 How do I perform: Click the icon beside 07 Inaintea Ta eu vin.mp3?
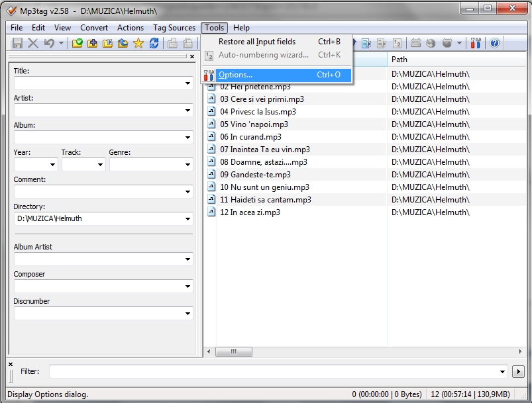(211, 149)
